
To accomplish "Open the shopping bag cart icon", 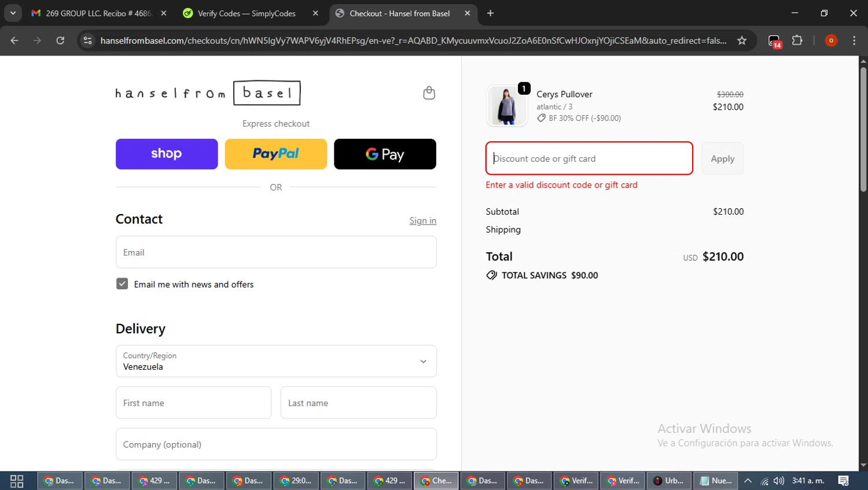I will coord(429,93).
